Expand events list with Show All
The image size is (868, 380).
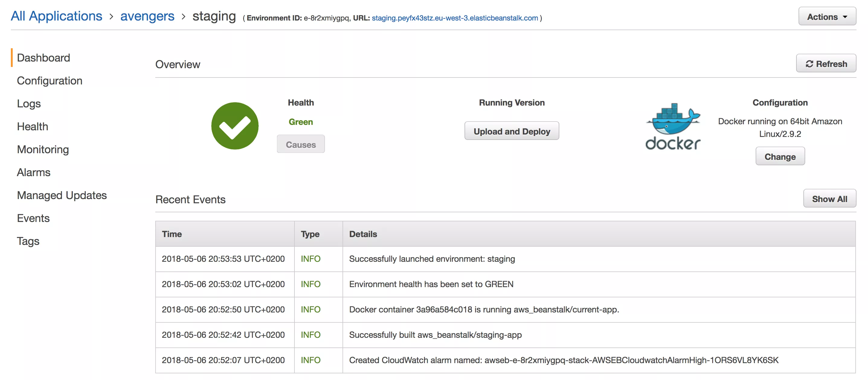(830, 198)
